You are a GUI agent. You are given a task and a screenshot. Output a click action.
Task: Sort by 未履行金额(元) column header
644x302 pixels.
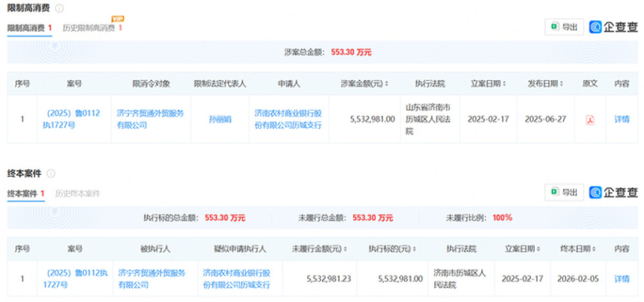(319, 249)
